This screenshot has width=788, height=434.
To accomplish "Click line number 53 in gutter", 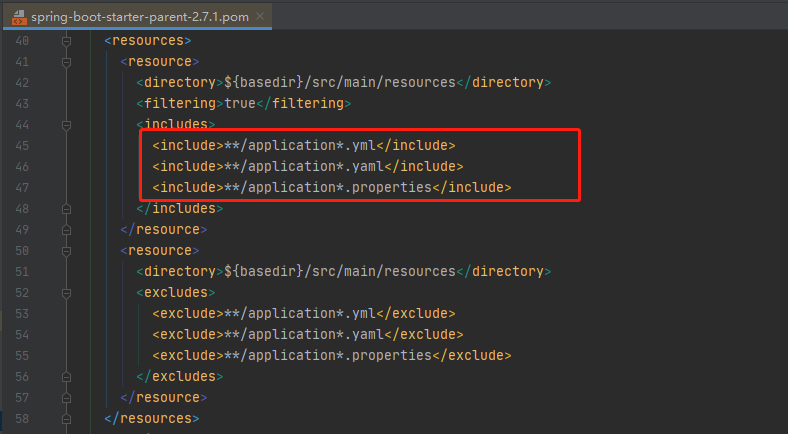I will pyautogui.click(x=22, y=313).
